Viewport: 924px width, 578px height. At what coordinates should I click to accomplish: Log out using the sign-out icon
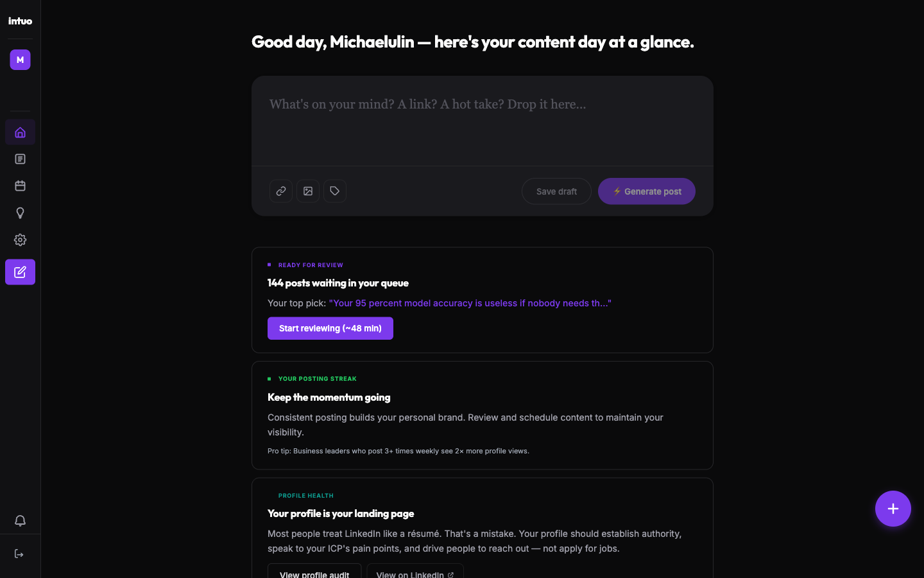tap(20, 554)
